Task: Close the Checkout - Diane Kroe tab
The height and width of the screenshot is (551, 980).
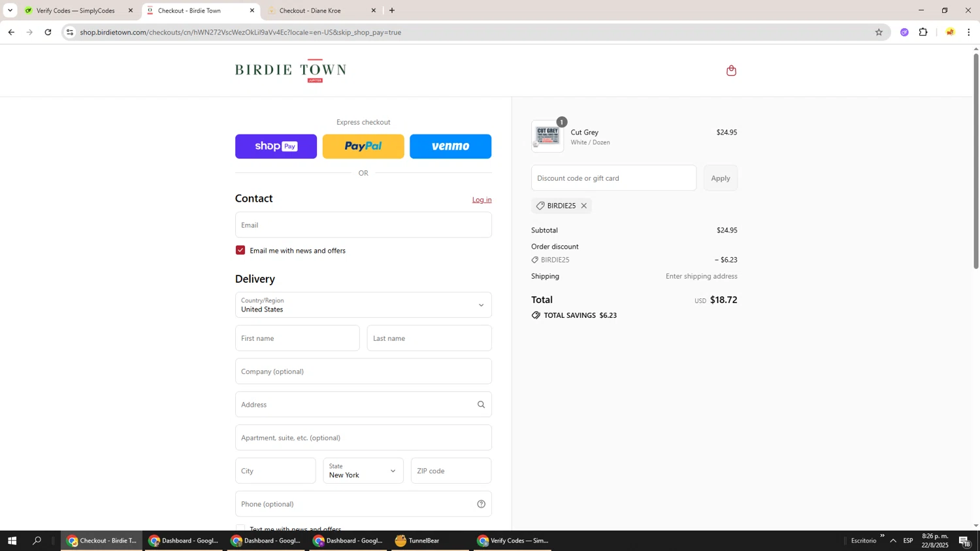Action: (374, 10)
